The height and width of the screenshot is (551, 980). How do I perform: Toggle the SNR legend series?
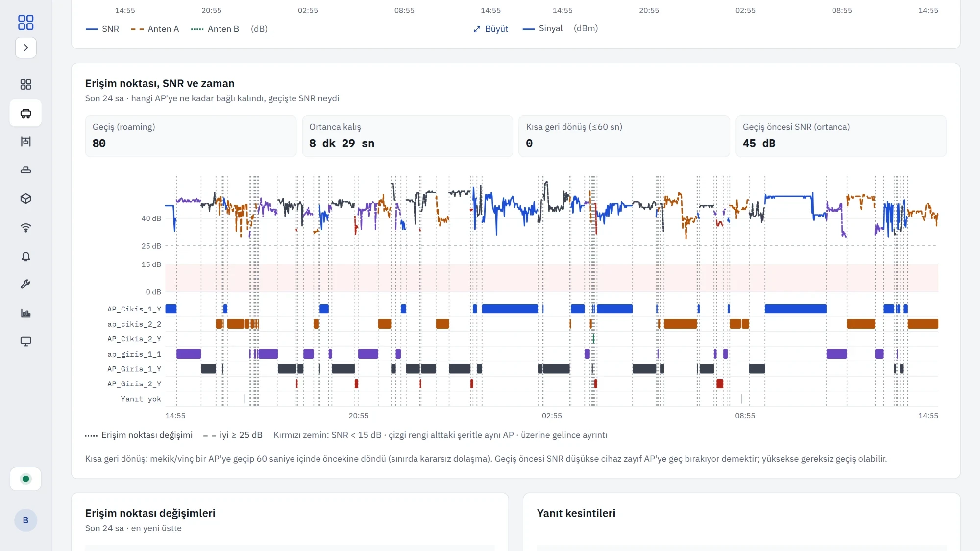[102, 29]
